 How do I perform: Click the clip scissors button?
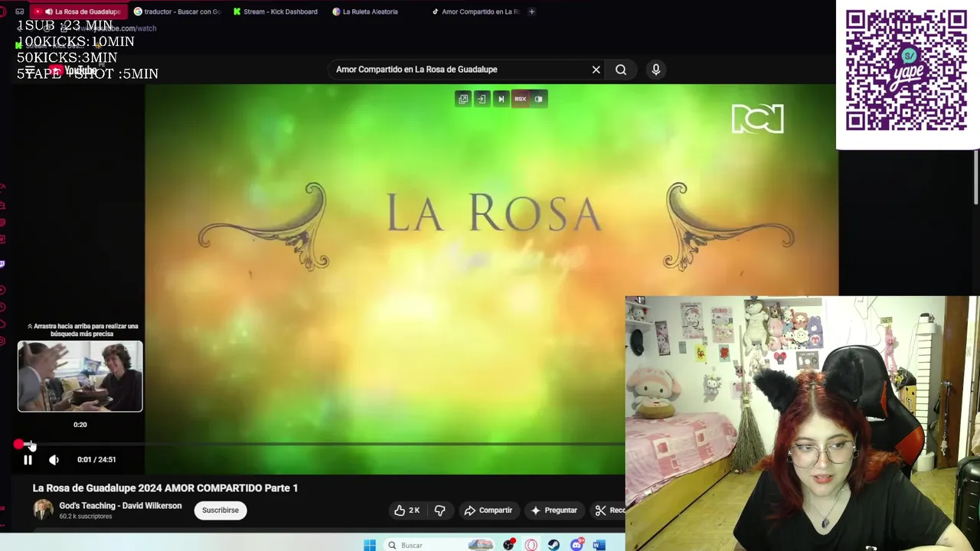(x=609, y=510)
